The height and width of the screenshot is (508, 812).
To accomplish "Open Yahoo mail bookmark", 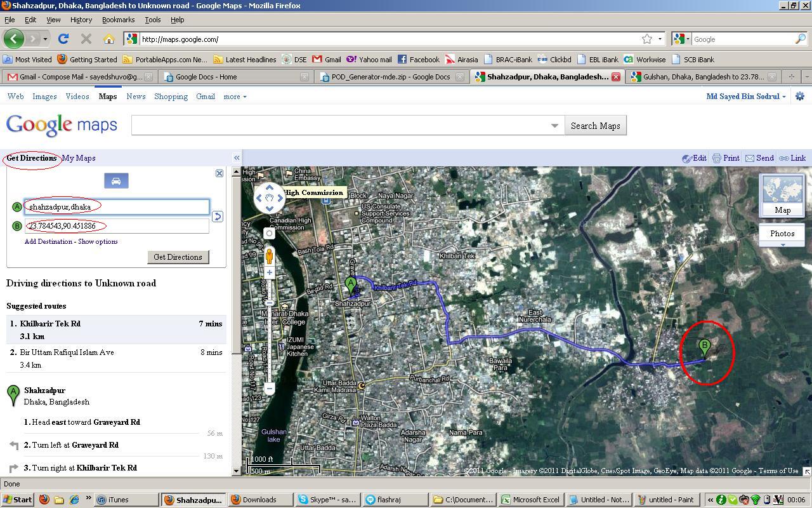I will tap(369, 59).
